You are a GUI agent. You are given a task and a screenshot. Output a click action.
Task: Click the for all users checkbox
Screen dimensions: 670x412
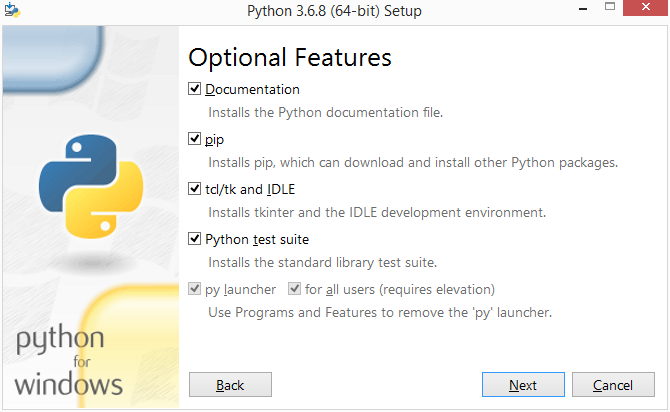pyautogui.click(x=294, y=289)
